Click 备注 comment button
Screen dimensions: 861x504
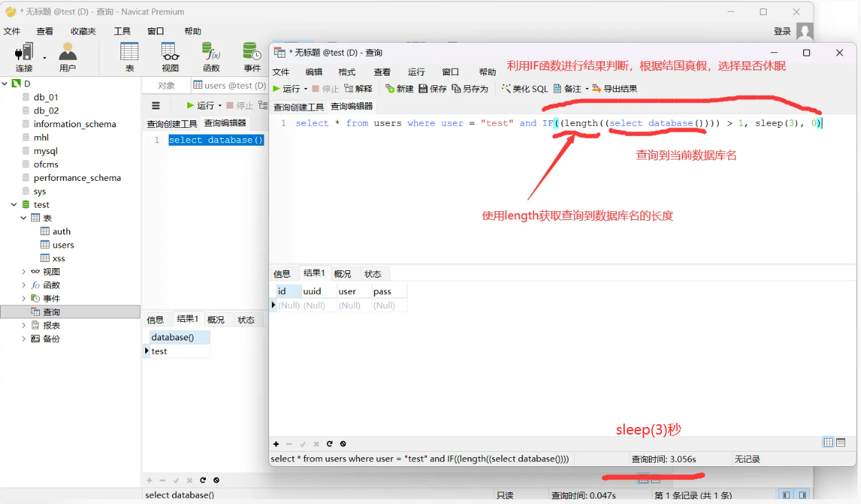click(x=568, y=89)
